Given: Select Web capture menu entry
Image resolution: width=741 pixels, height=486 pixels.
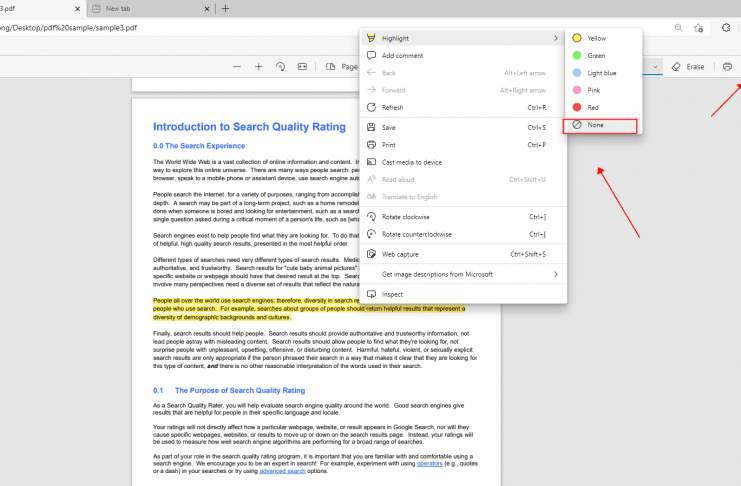Looking at the screenshot, I should coord(463,254).
